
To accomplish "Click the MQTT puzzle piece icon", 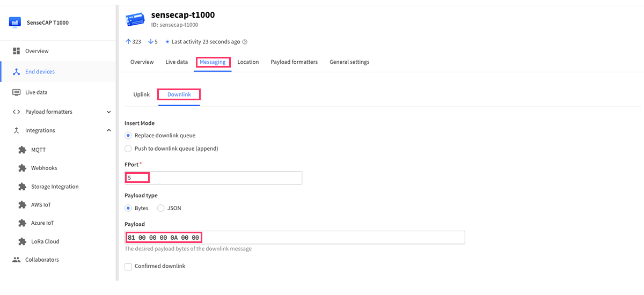I will tap(22, 150).
